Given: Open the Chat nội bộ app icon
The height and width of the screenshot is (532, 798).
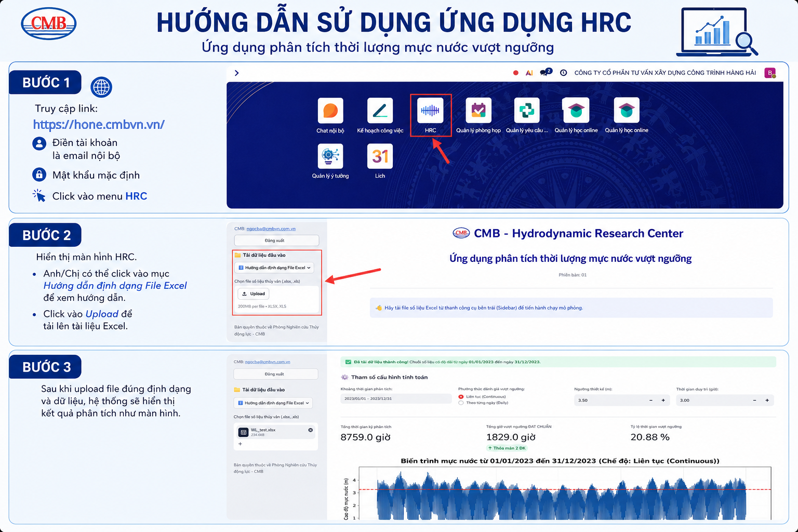Looking at the screenshot, I should click(x=330, y=111).
